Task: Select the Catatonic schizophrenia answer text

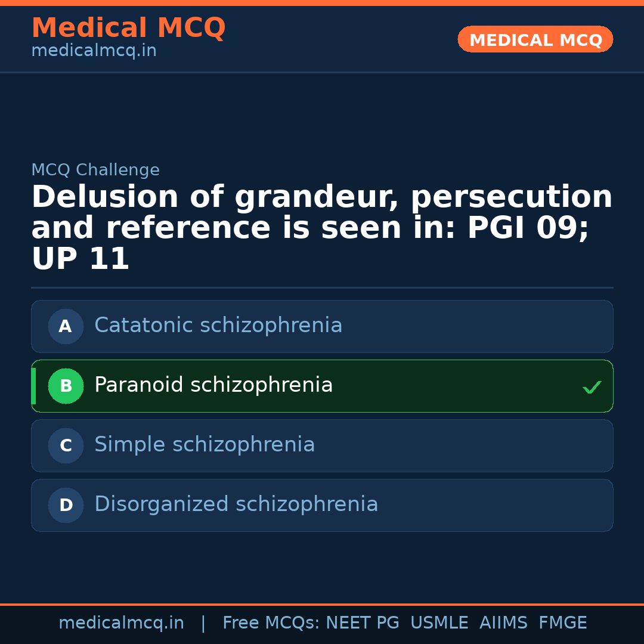Action: coord(218,326)
